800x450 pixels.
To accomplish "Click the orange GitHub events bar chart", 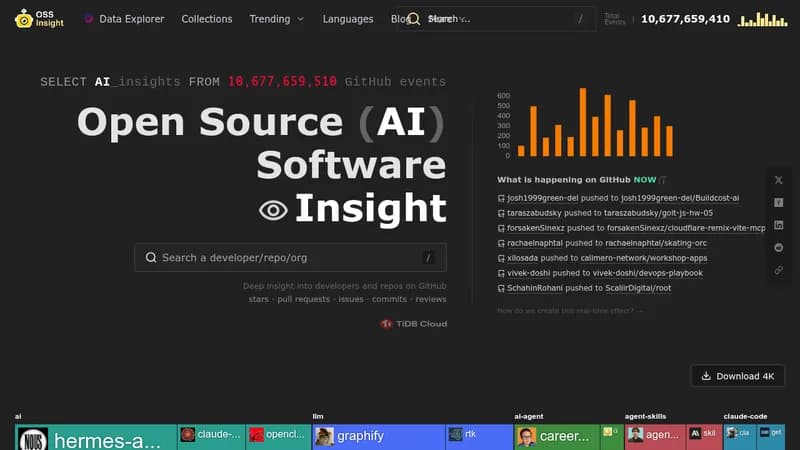I will [x=586, y=123].
